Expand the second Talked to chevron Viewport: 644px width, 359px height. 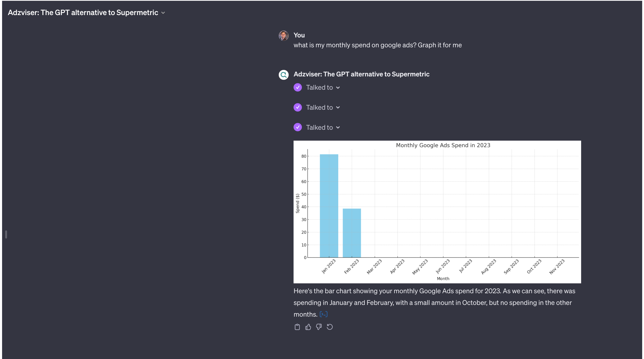click(338, 108)
